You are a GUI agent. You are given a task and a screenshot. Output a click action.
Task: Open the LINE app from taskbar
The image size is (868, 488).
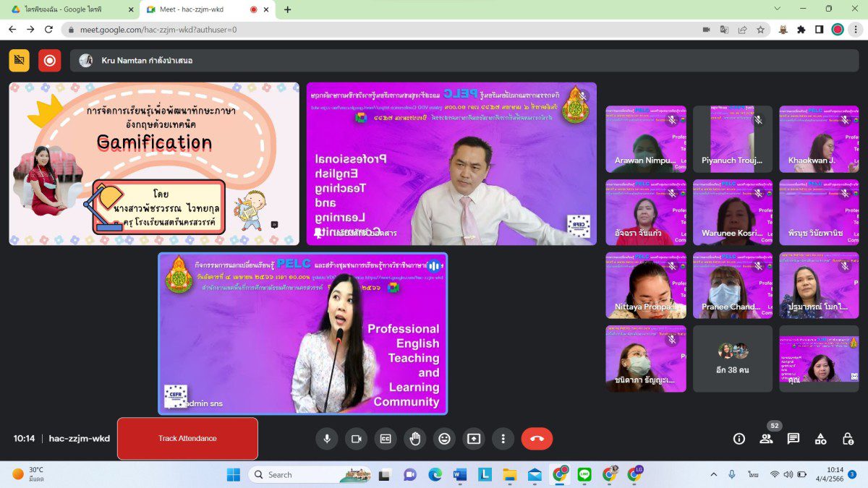tap(584, 474)
